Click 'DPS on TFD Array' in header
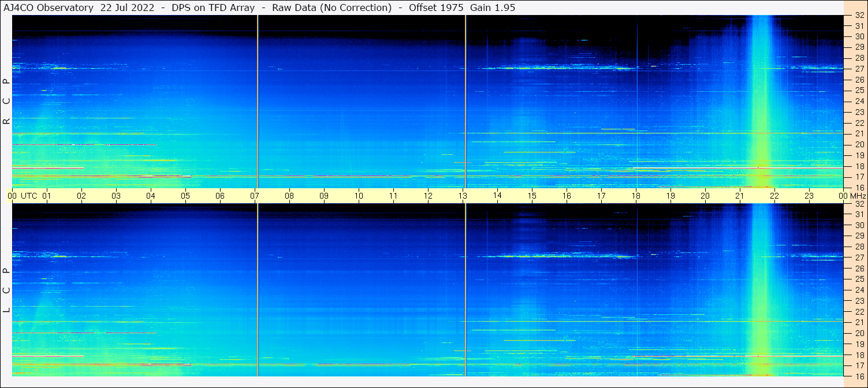Viewport: 868px width, 388px height. click(213, 8)
